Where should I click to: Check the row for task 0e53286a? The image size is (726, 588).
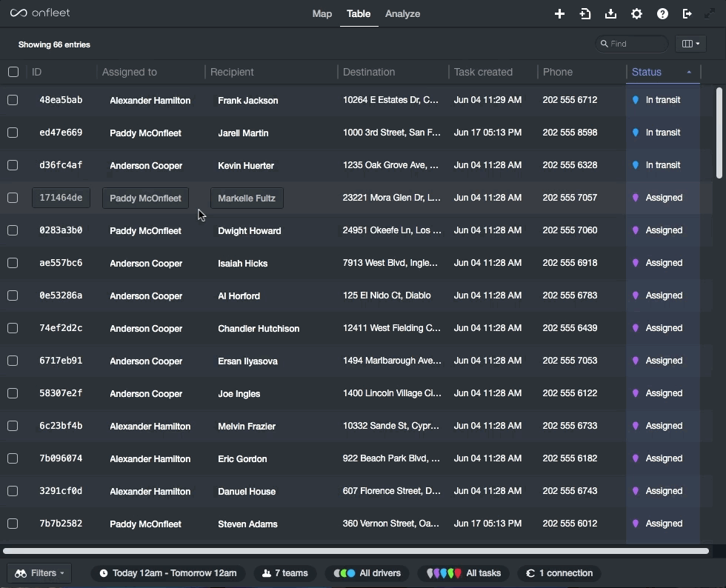[13, 295]
